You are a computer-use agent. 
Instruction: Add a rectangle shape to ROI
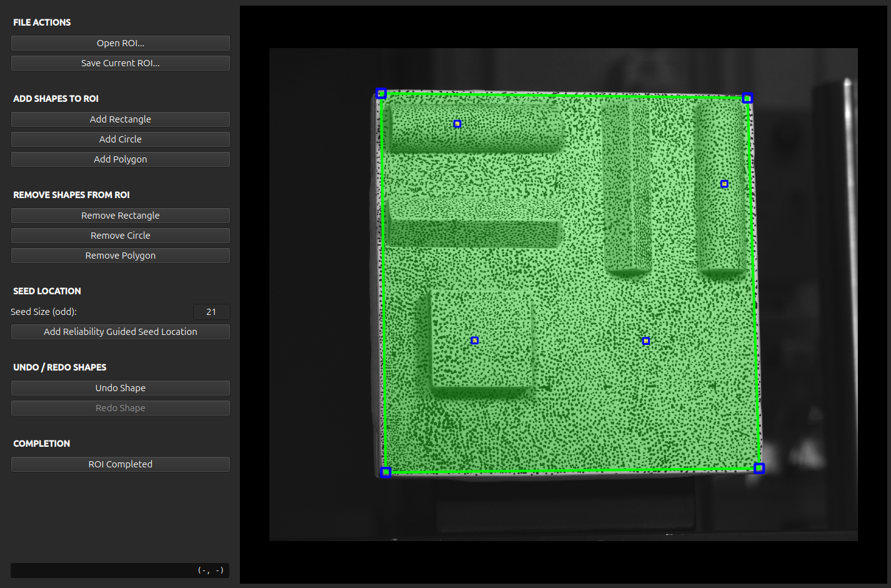[x=121, y=119]
